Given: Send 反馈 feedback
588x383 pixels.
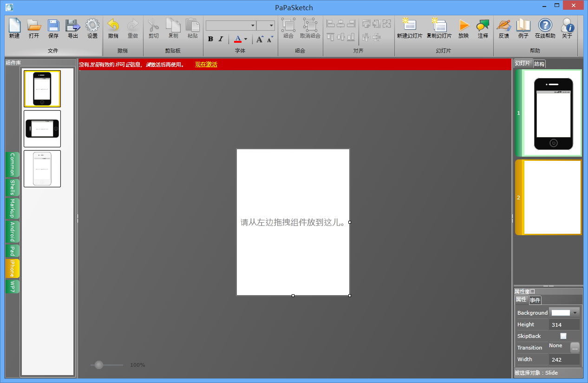Looking at the screenshot, I should coord(503,28).
